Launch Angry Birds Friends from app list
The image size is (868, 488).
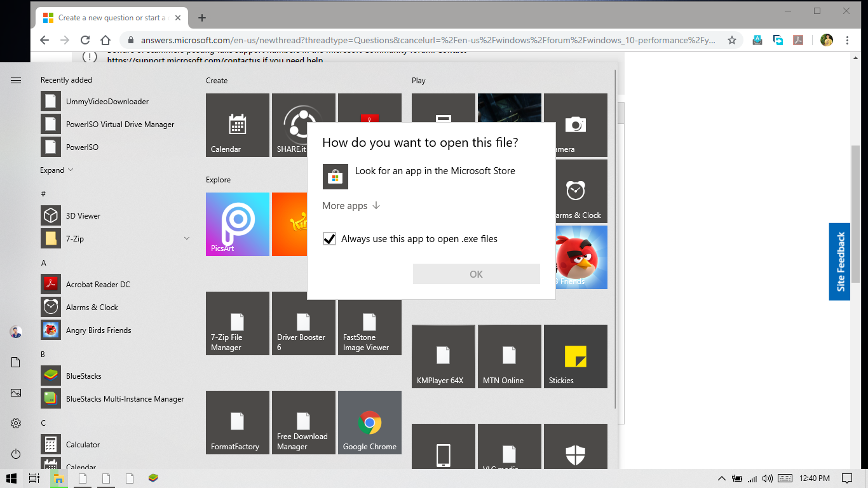pyautogui.click(x=114, y=330)
